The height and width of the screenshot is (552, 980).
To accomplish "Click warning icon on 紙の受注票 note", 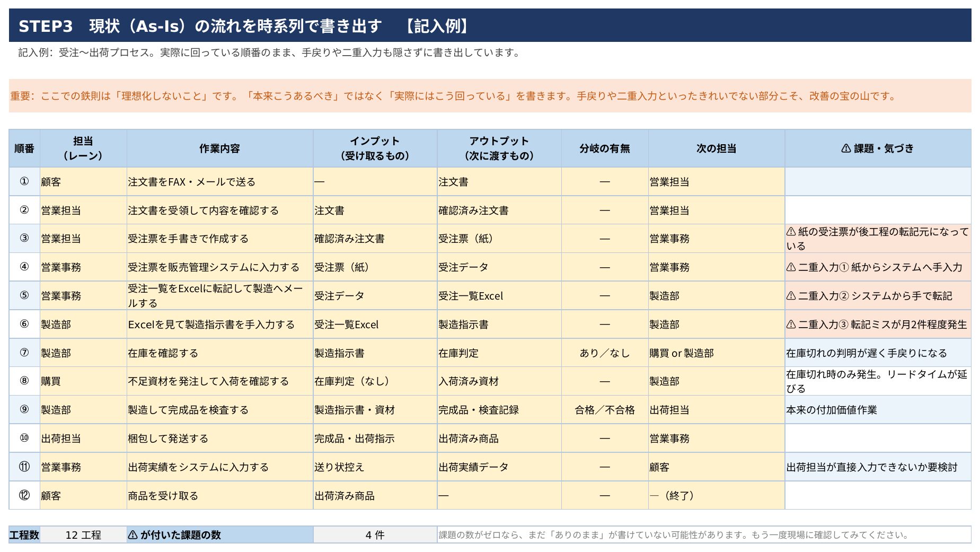I will 791,231.
